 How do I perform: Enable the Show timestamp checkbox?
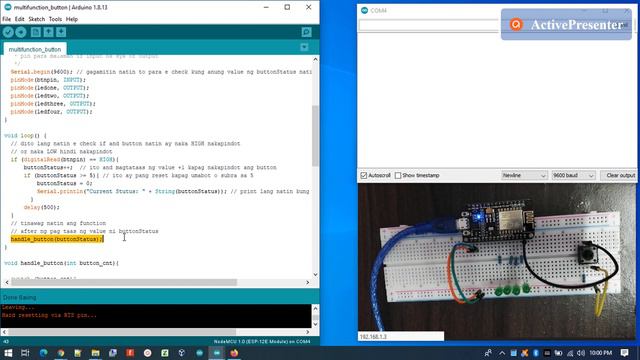point(398,176)
